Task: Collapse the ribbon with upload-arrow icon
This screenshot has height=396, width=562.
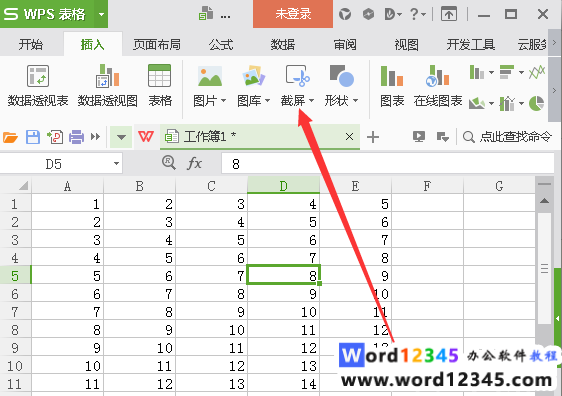Action: (x=449, y=14)
